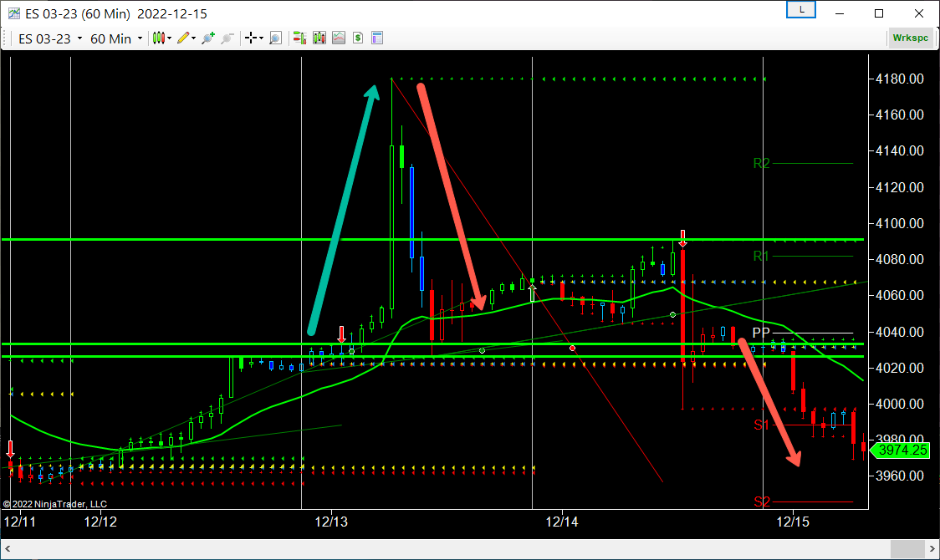Click the horizontal scrollbar thumb

[x=907, y=548]
